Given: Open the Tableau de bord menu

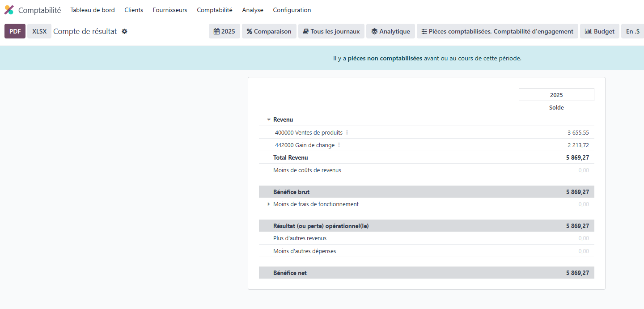Looking at the screenshot, I should tap(93, 10).
